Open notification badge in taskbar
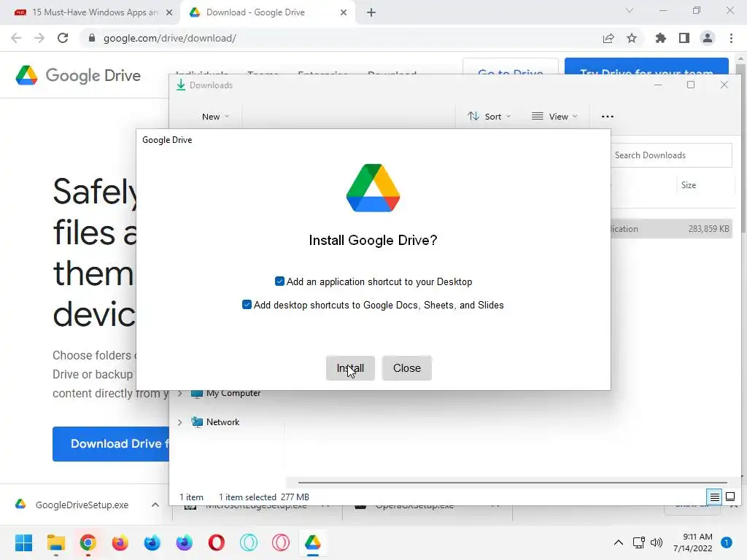The width and height of the screenshot is (747, 560). (727, 542)
